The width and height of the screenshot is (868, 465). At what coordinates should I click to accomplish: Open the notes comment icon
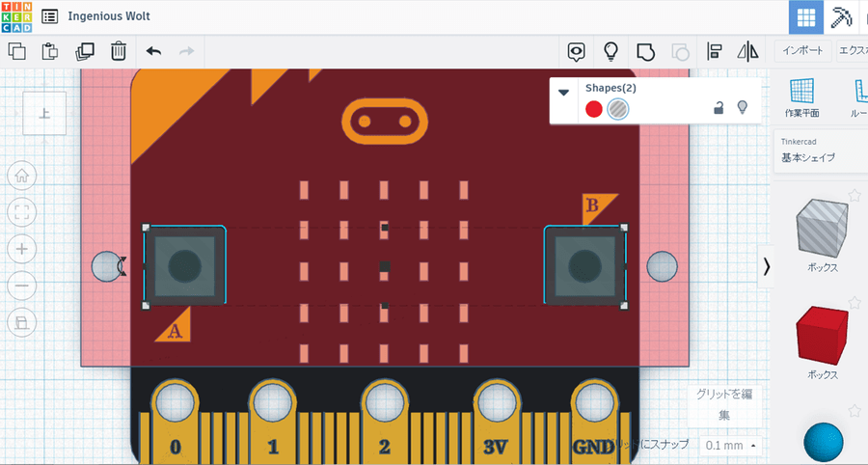click(x=577, y=52)
